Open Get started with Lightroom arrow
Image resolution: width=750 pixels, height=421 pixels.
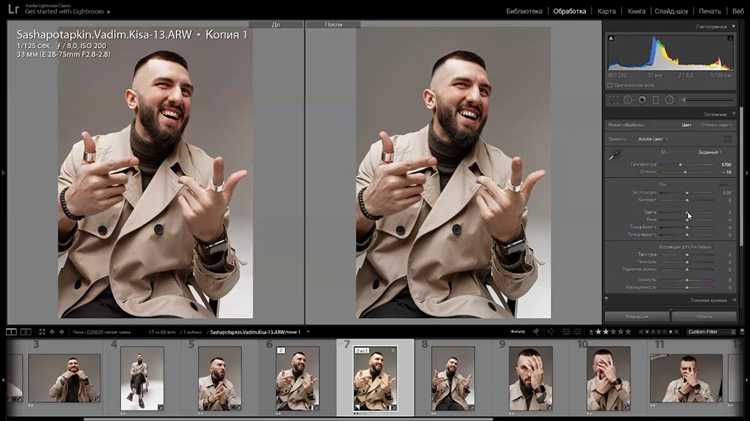109,12
